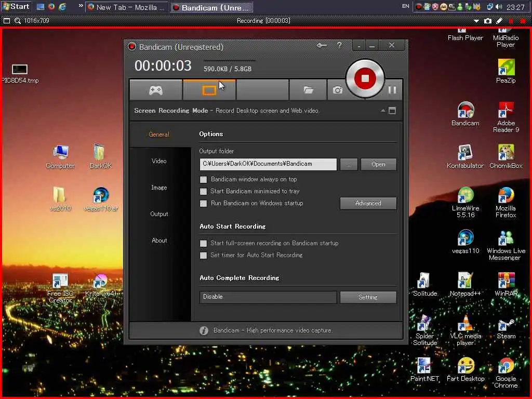Switch to the Video settings tab

(x=159, y=161)
